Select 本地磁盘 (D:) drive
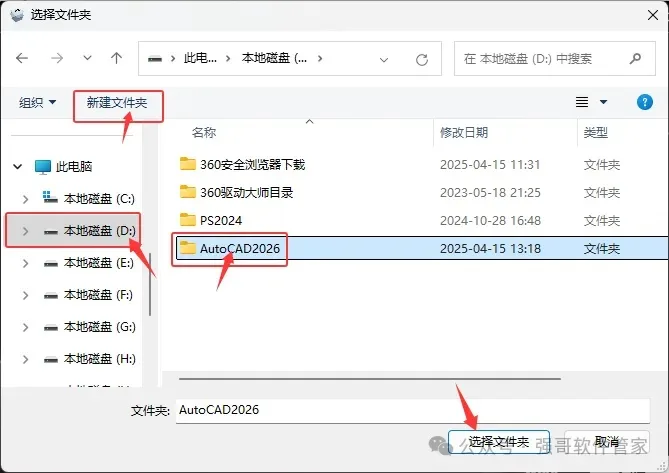The image size is (669, 473). (99, 231)
